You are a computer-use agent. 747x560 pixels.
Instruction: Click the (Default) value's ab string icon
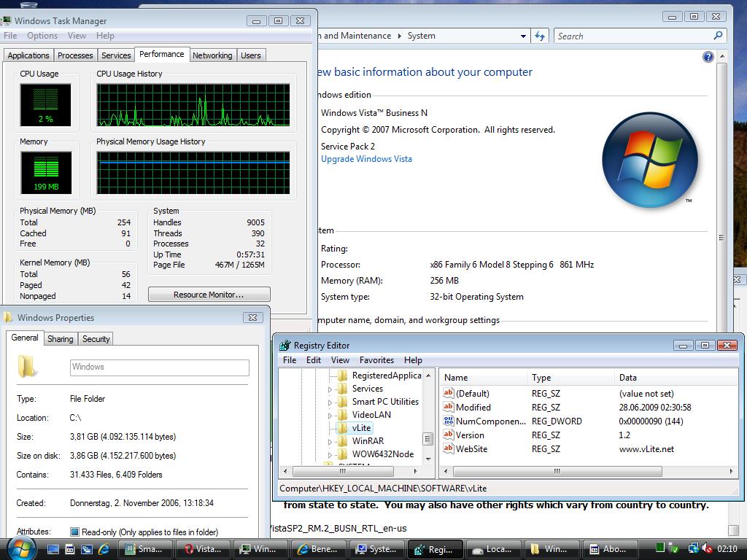click(449, 393)
